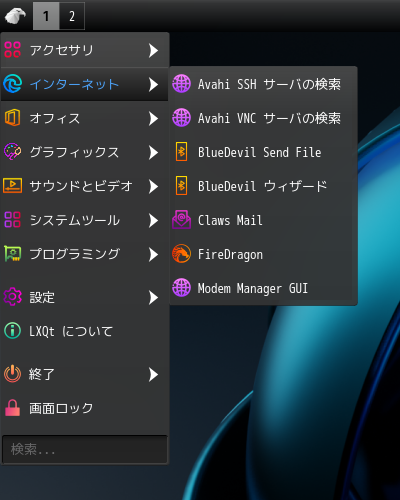Click the eagle logo start menu button
Image resolution: width=400 pixels, height=500 pixels.
[x=15, y=16]
